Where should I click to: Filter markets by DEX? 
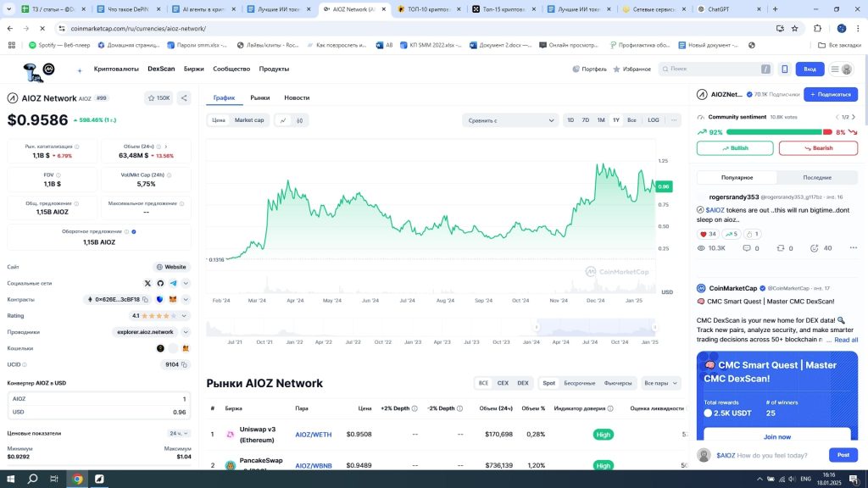(522, 383)
